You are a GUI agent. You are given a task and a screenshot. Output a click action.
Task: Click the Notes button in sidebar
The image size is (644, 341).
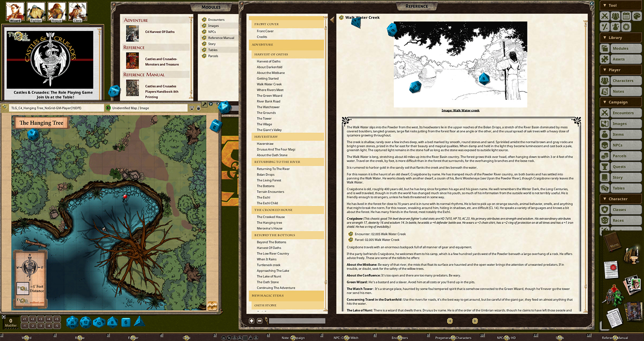[626, 91]
